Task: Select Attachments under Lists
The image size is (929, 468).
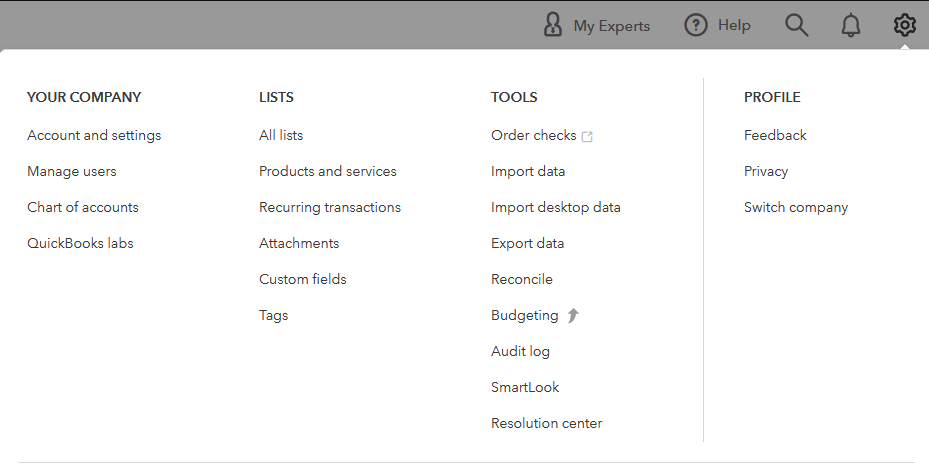Action: point(299,243)
